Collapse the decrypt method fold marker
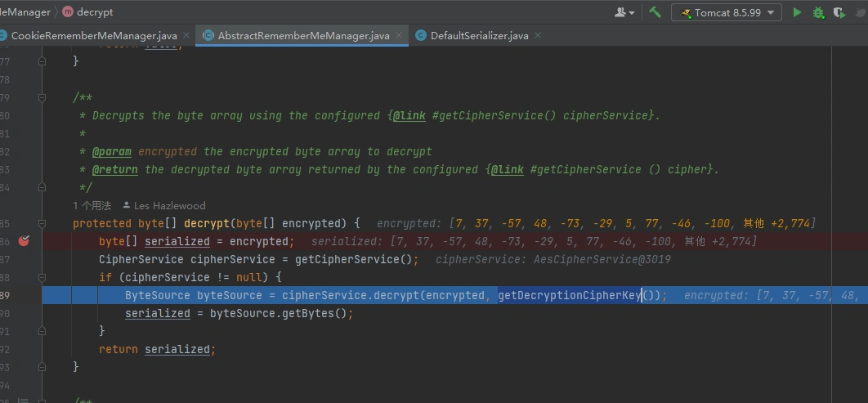Image resolution: width=868 pixels, height=403 pixels. click(x=43, y=224)
